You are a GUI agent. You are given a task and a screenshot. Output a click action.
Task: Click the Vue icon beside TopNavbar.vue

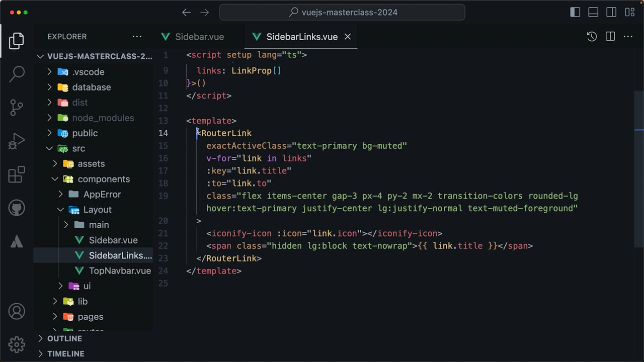[x=79, y=270]
